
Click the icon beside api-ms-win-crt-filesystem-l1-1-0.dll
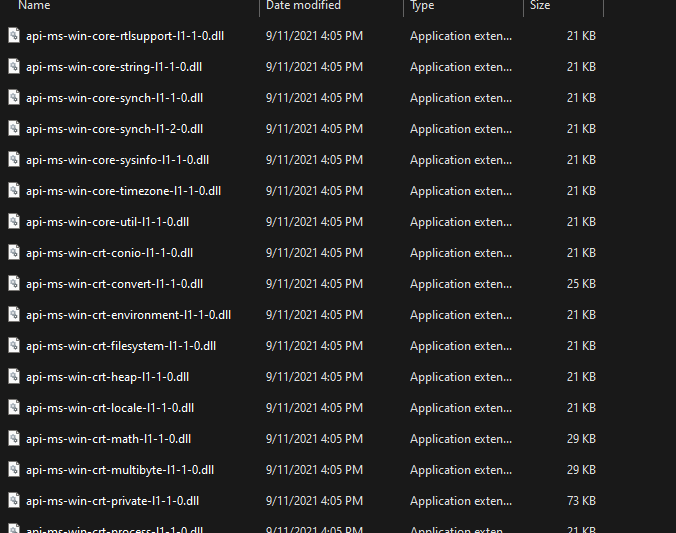click(14, 346)
